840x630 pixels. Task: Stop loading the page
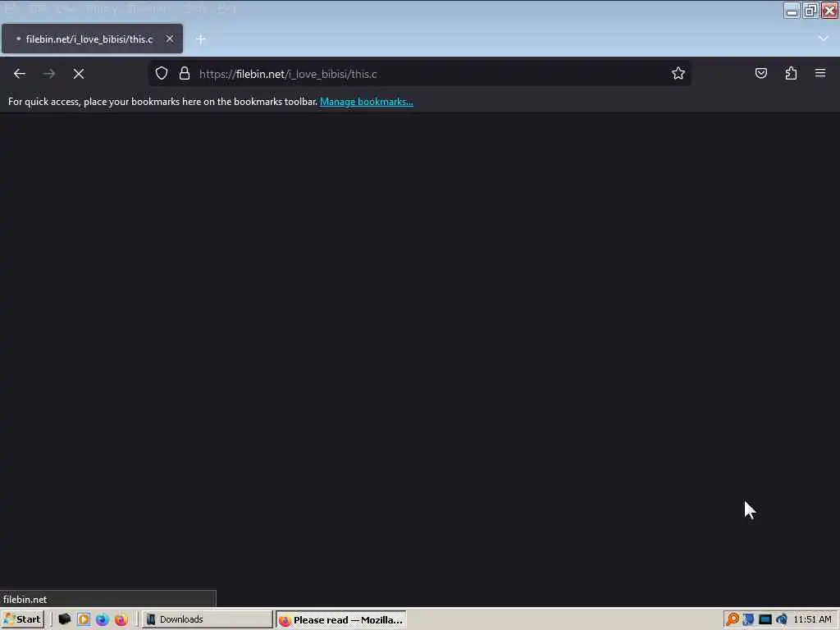79,74
